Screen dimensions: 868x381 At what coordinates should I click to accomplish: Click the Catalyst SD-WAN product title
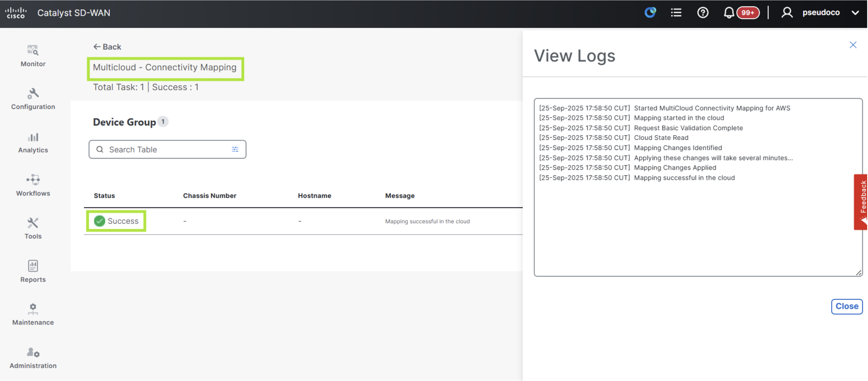tap(73, 13)
